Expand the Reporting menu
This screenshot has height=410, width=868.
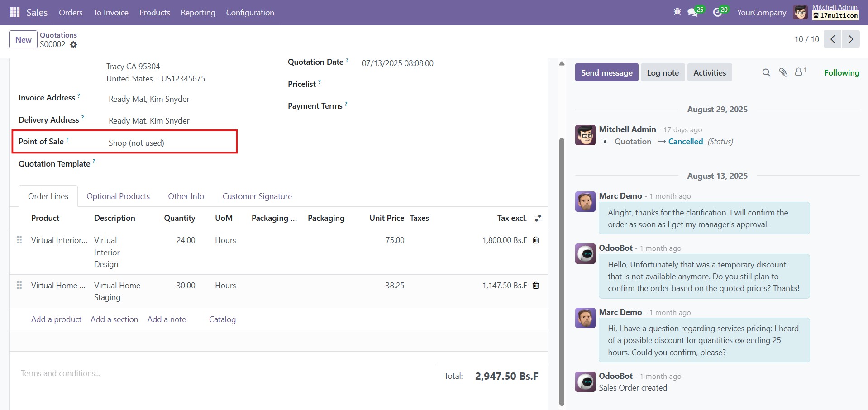click(x=198, y=13)
